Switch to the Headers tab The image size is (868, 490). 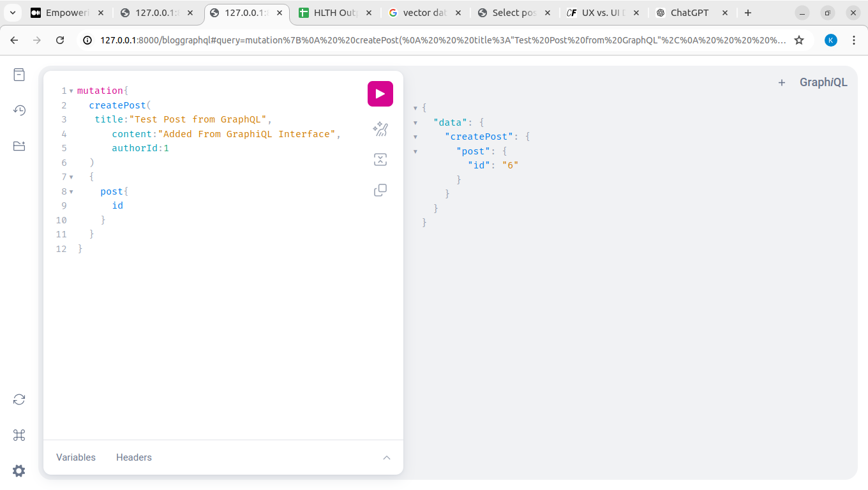(134, 457)
